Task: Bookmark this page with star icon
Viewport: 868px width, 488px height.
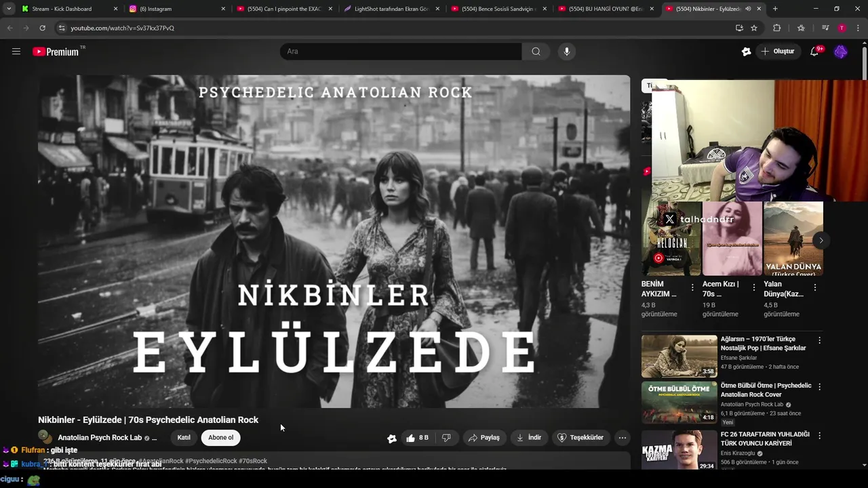Action: point(754,28)
